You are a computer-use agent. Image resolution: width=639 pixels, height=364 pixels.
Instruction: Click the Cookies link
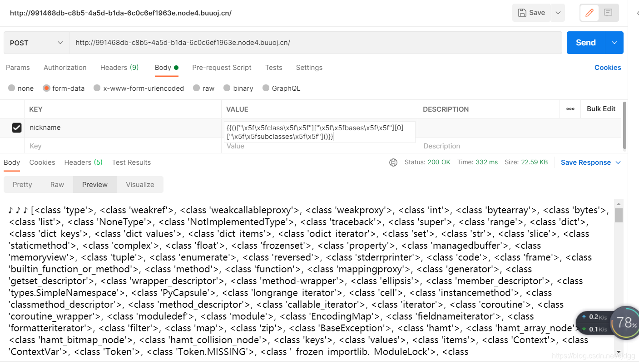[608, 68]
